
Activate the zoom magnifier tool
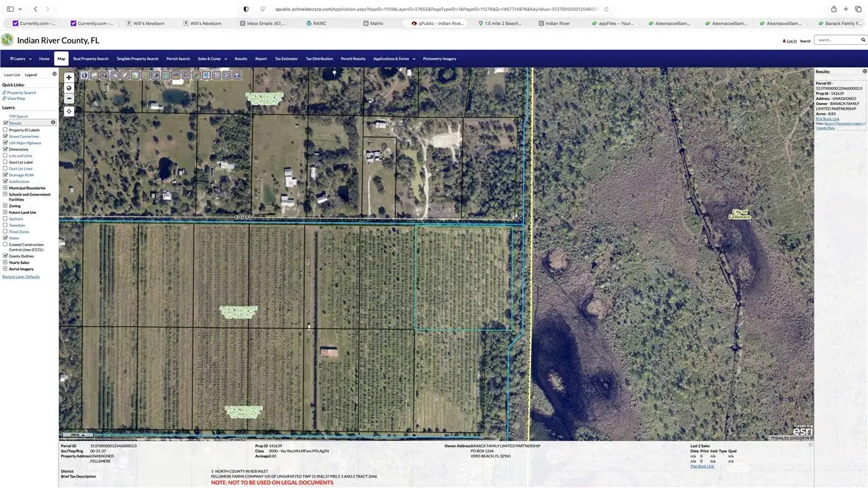(x=105, y=75)
